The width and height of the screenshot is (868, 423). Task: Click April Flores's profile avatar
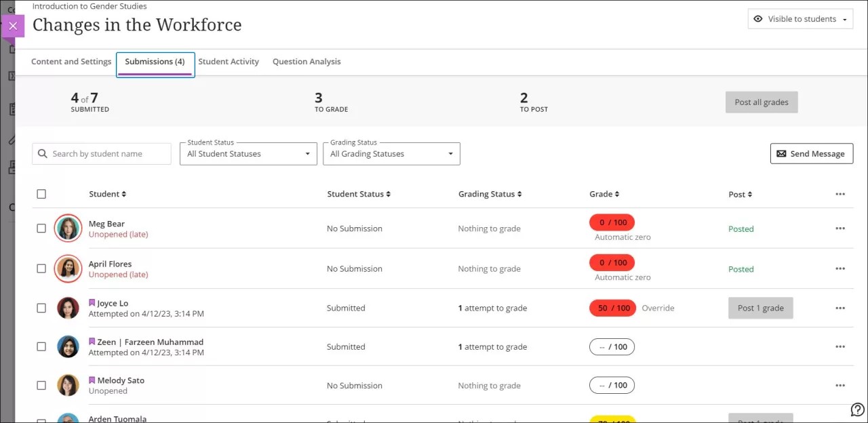pyautogui.click(x=68, y=268)
